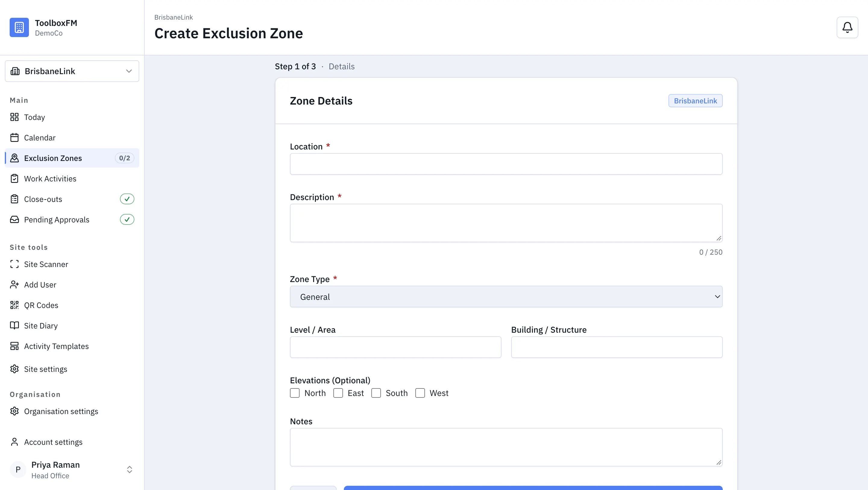Click the Site Scanner frame icon
Screen dimensions: 868x490
click(14, 264)
